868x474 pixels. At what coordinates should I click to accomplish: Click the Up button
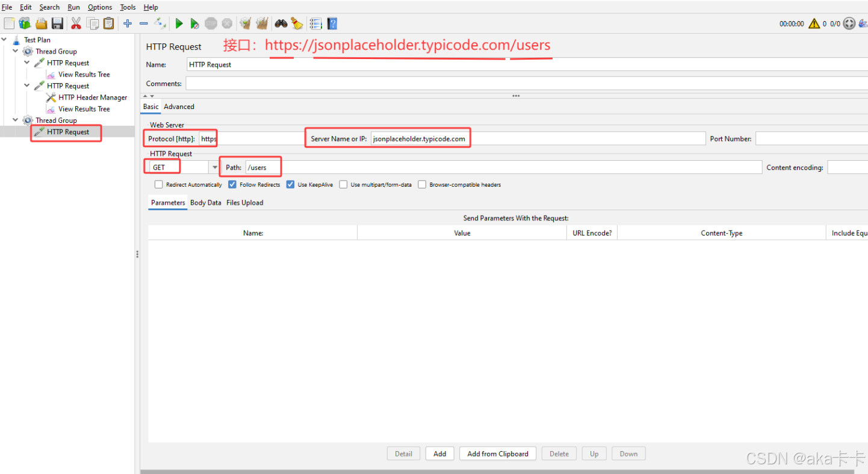click(594, 454)
